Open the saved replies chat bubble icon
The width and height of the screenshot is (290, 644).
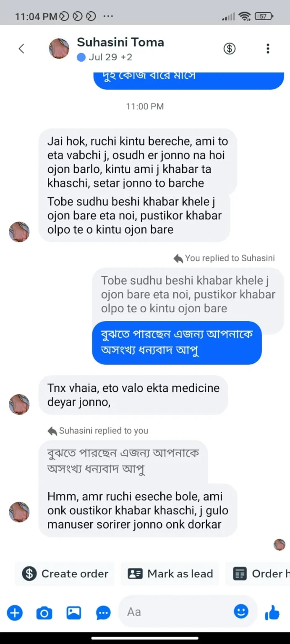103,613
